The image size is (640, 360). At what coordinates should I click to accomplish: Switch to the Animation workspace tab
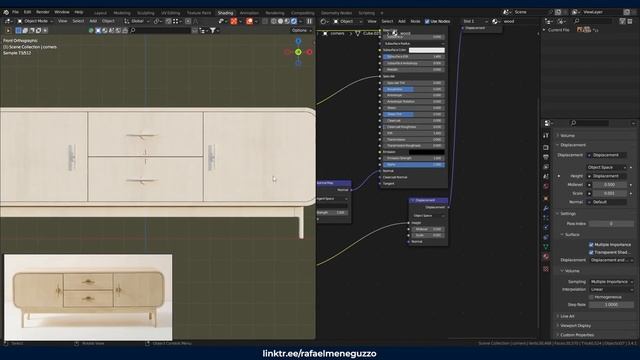pos(249,13)
